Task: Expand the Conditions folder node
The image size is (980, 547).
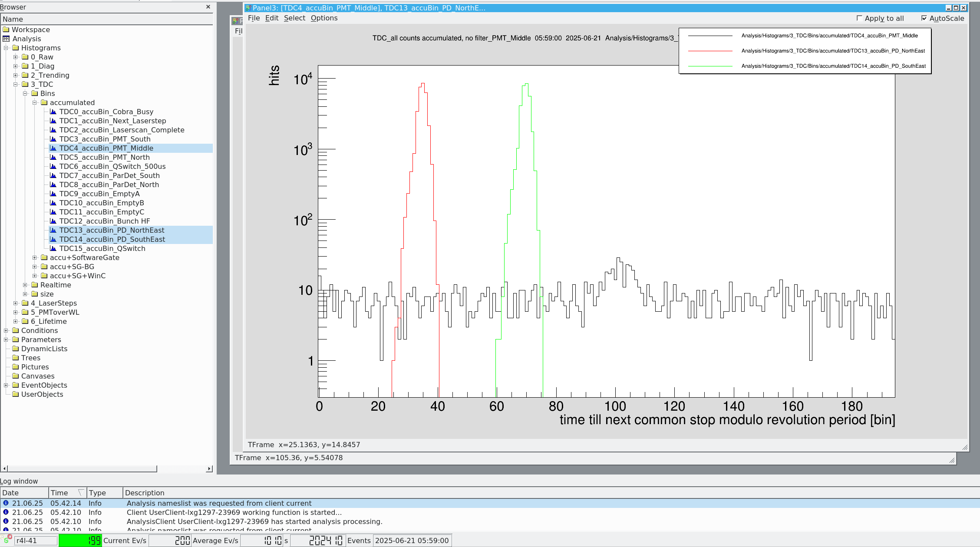Action: pyautogui.click(x=6, y=330)
